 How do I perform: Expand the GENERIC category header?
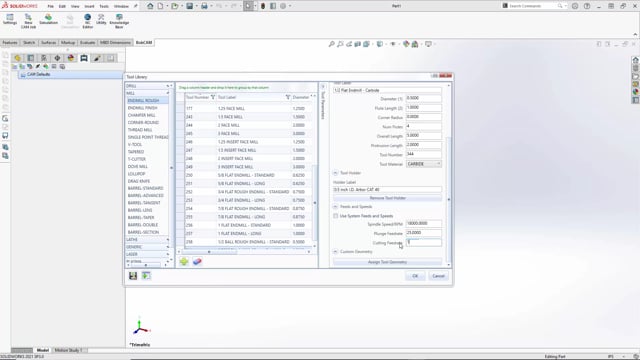click(x=147, y=247)
